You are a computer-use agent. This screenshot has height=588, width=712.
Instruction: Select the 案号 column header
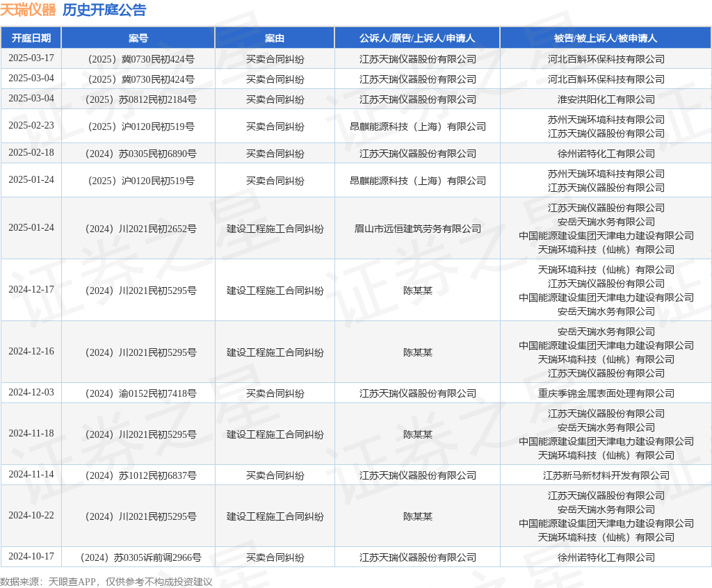tap(138, 38)
